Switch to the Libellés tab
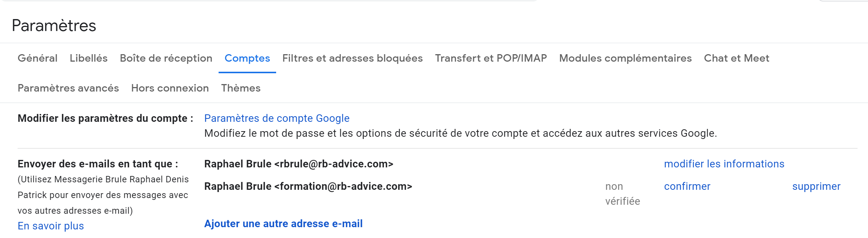 pyautogui.click(x=89, y=58)
